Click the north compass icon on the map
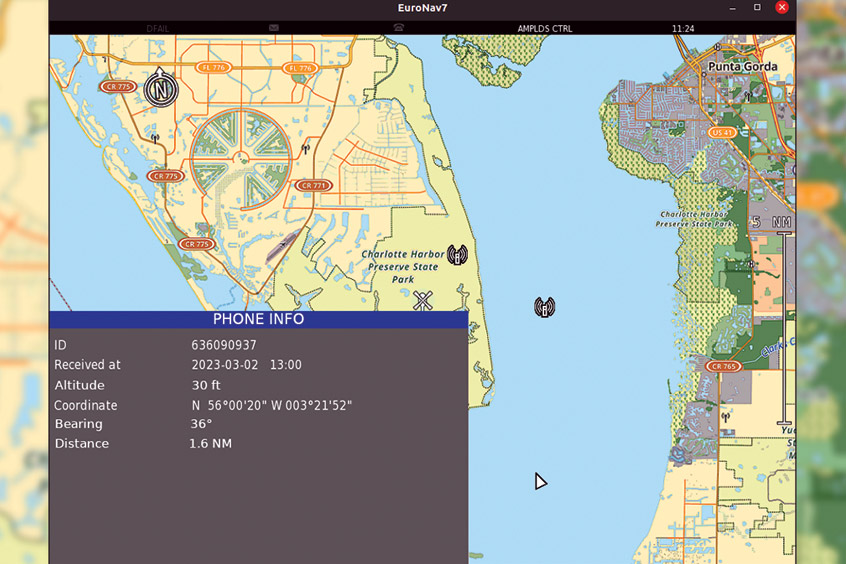 (x=160, y=89)
